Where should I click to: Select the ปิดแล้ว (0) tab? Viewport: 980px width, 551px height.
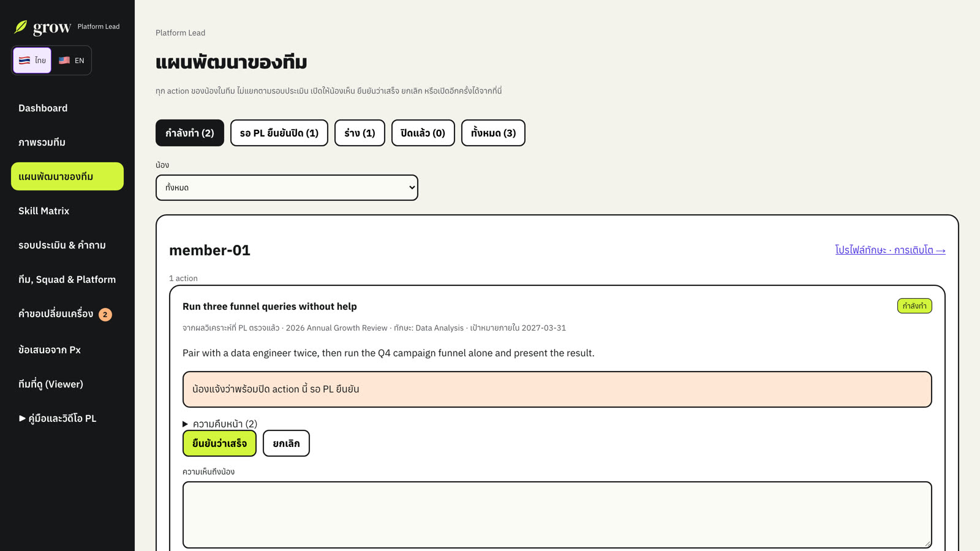423,133
